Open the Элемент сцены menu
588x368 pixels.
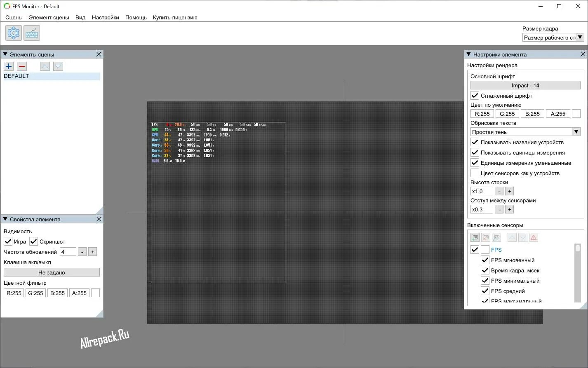click(49, 17)
